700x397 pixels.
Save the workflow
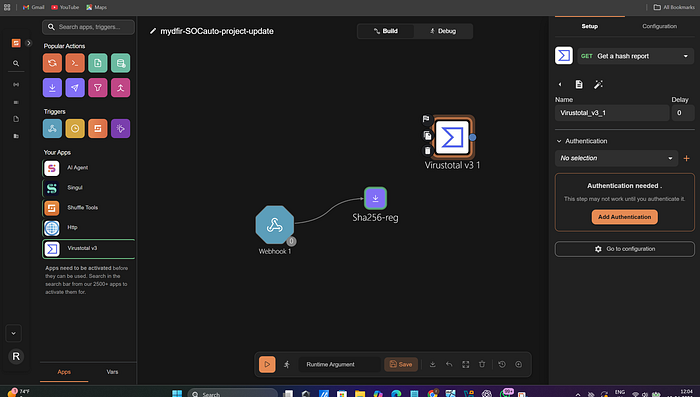[401, 364]
